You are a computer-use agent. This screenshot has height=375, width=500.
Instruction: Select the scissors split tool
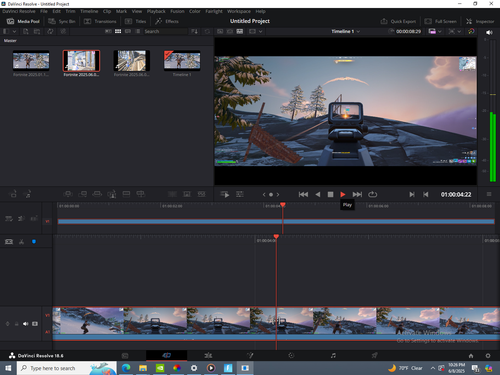tap(21, 242)
